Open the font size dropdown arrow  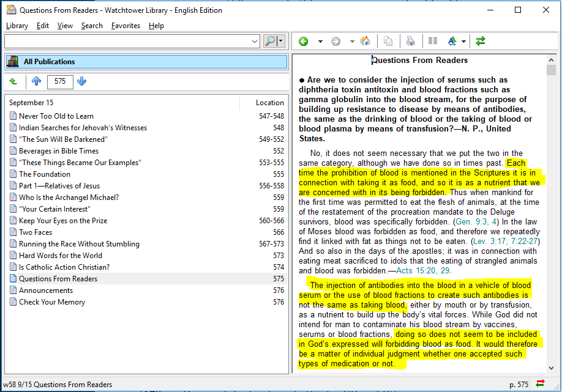pos(463,41)
